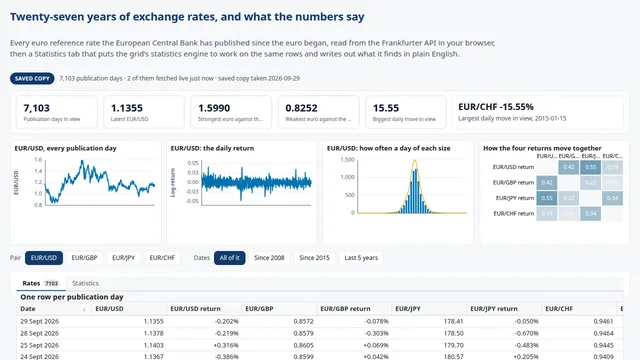Click the 'EUR/GBP return' column header
Image resolution: width=640 pixels, height=360 pixels.
(x=354, y=309)
